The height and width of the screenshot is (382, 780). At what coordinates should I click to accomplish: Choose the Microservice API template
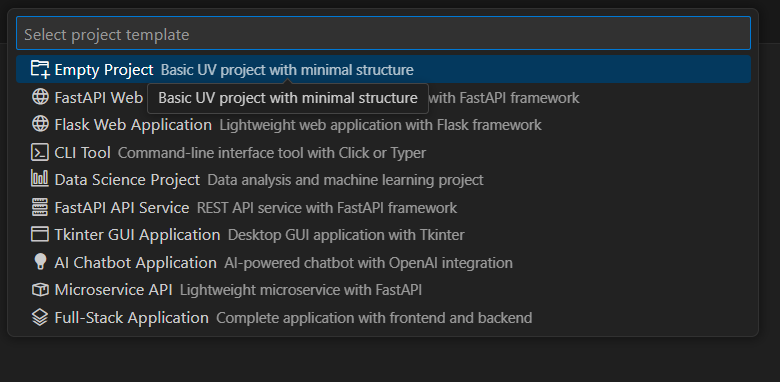pos(383,289)
